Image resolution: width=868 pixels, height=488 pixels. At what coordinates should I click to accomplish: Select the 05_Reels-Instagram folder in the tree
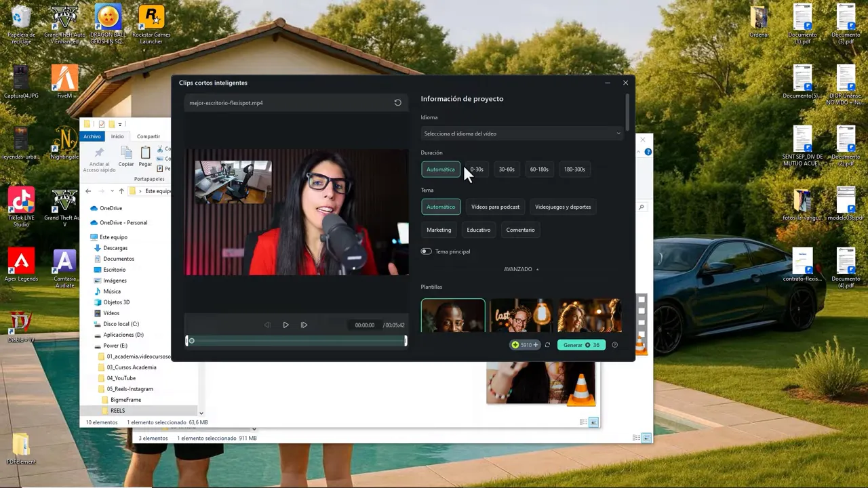[x=130, y=389]
